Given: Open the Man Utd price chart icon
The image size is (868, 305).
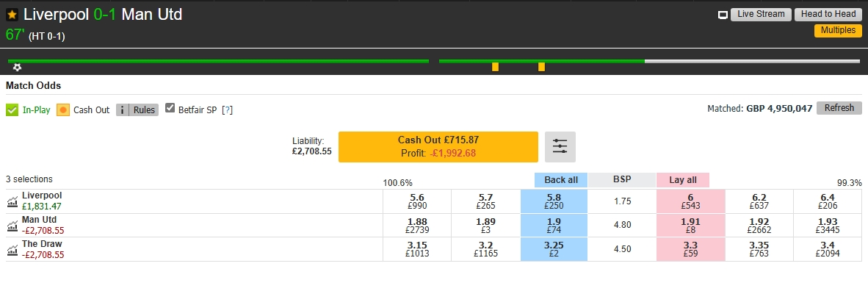Looking at the screenshot, I should click(12, 226).
